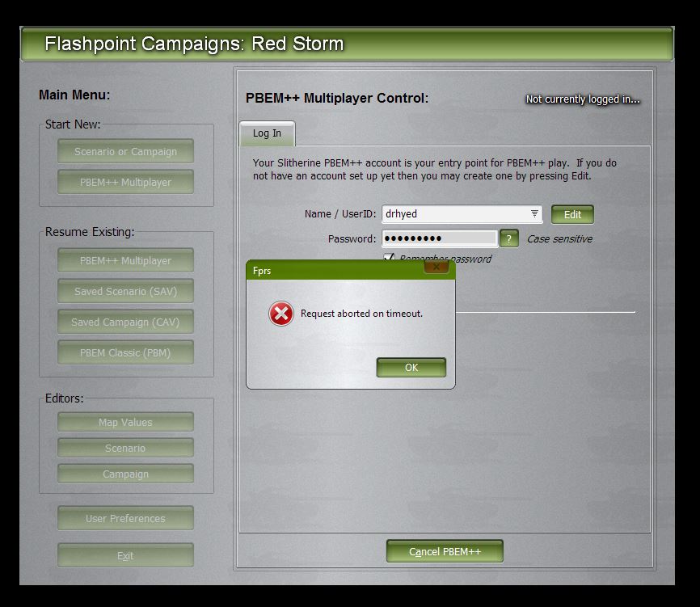700x607 pixels.
Task: Open Saved Scenario (SAV)
Action: point(125,292)
